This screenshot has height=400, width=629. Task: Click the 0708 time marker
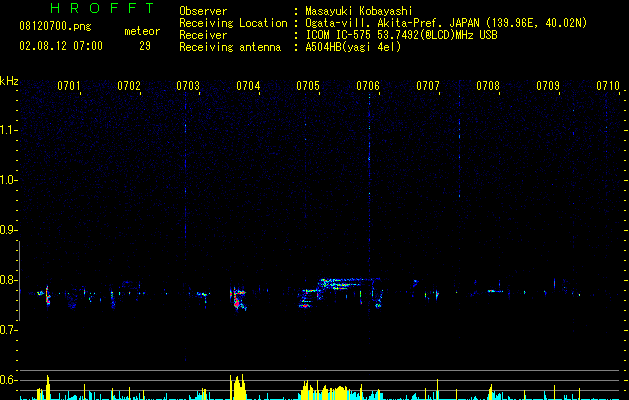point(488,86)
